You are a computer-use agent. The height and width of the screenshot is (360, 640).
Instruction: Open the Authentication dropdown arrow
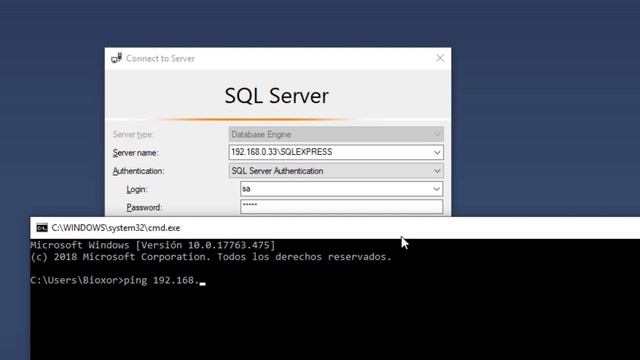[437, 171]
